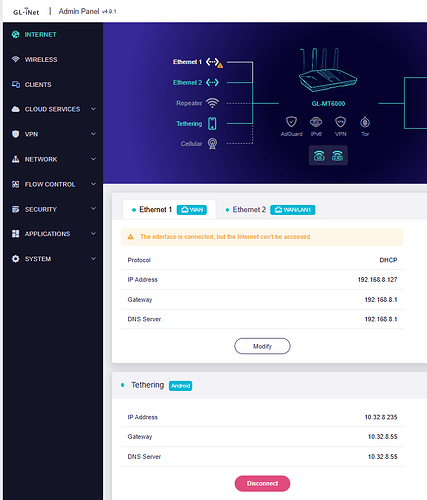Click the Ethernet 2 connection icon in diagram
The image size is (427, 500).
click(x=212, y=82)
